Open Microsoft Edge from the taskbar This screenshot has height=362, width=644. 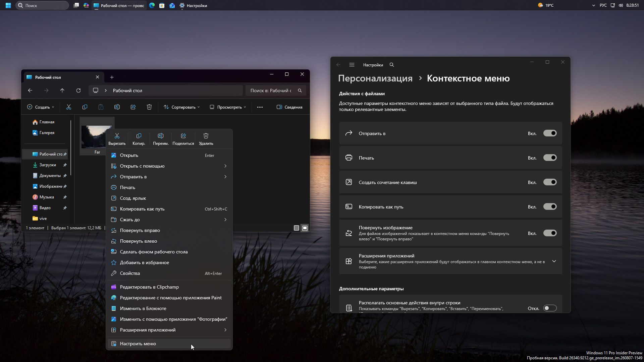[152, 5]
